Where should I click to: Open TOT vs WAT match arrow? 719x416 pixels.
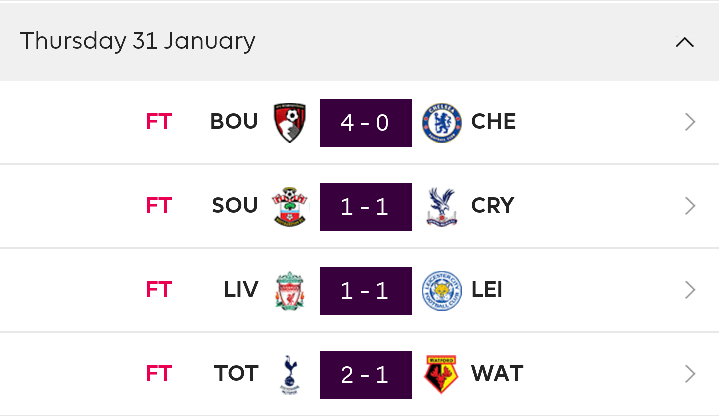pyautogui.click(x=690, y=374)
